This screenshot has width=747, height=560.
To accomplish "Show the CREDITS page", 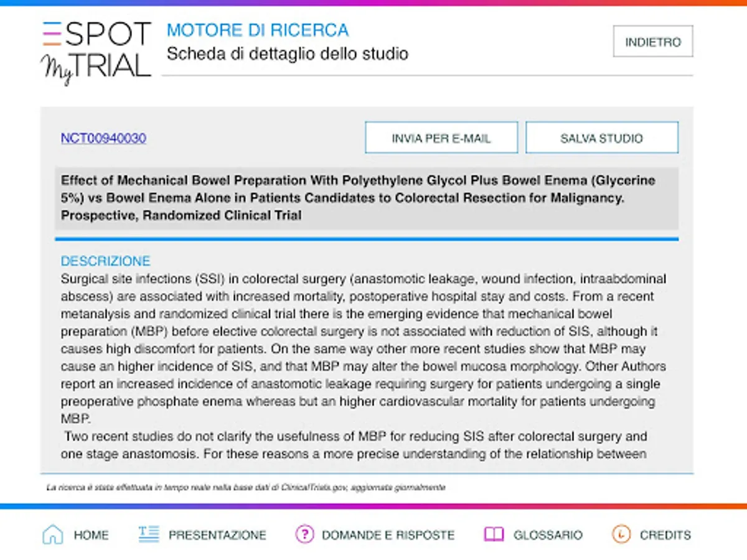I will tap(665, 535).
